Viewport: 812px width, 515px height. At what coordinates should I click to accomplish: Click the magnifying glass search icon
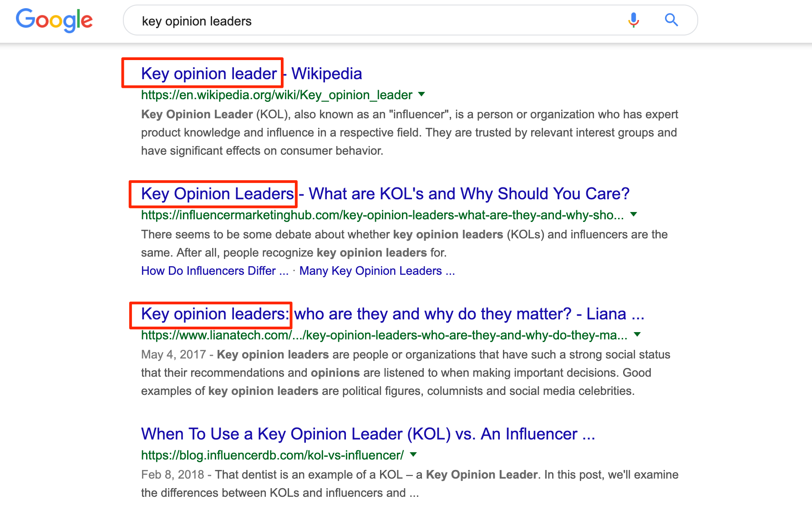[x=671, y=20]
